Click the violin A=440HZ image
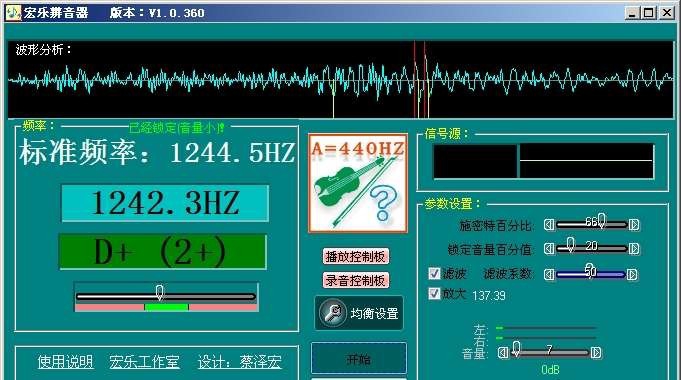 pyautogui.click(x=358, y=183)
